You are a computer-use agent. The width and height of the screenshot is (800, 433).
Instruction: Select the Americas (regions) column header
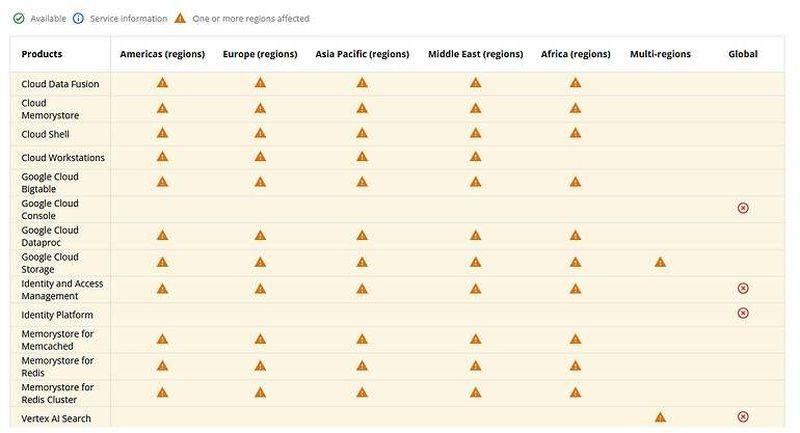[x=162, y=54]
